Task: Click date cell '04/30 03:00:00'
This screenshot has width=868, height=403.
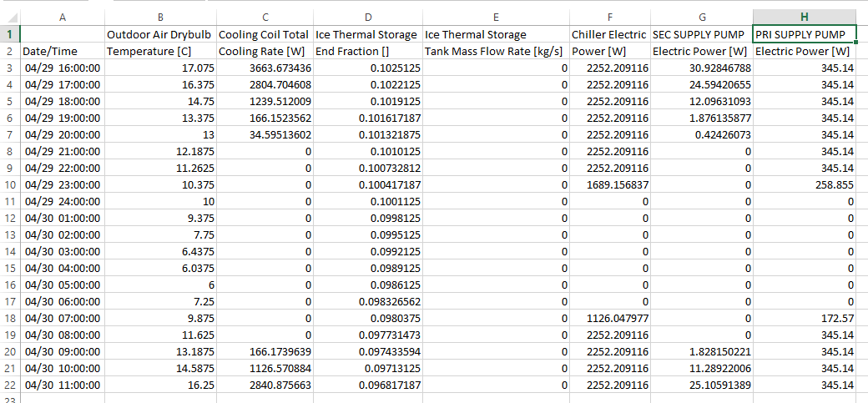Action: 63,251
